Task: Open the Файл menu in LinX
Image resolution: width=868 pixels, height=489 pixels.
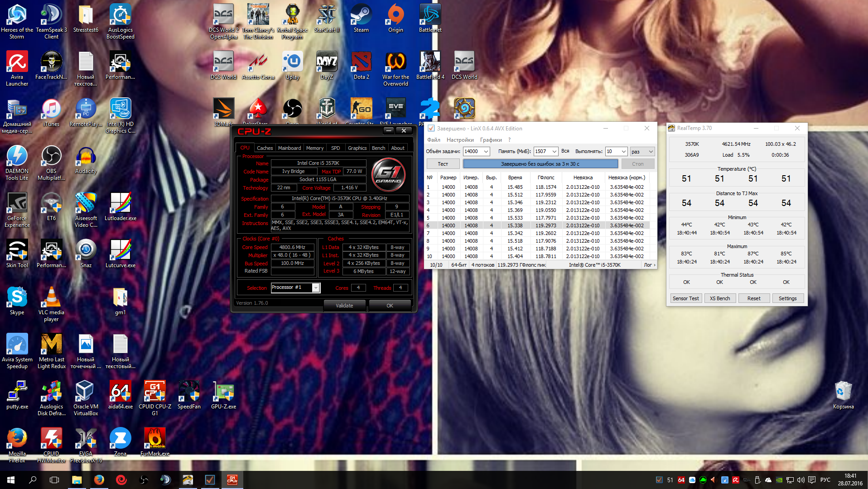Action: pos(434,140)
